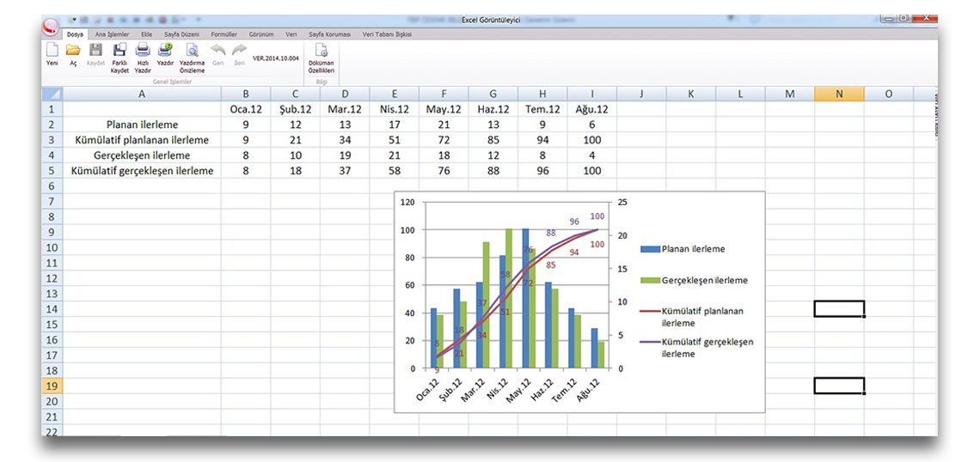Select the Veri Tabanı İlişkisi tab
The height and width of the screenshot is (462, 980).
pos(387,34)
